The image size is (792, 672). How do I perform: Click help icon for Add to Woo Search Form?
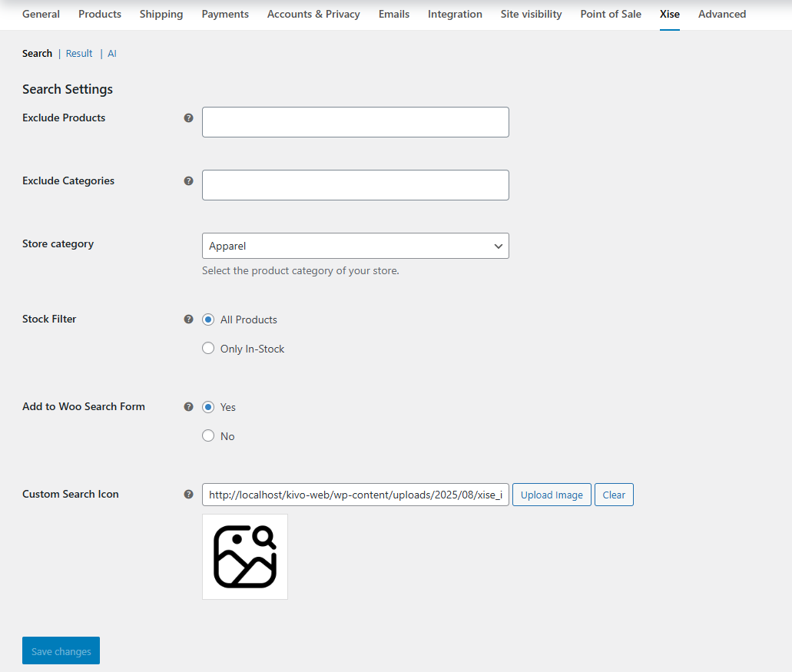click(x=188, y=407)
